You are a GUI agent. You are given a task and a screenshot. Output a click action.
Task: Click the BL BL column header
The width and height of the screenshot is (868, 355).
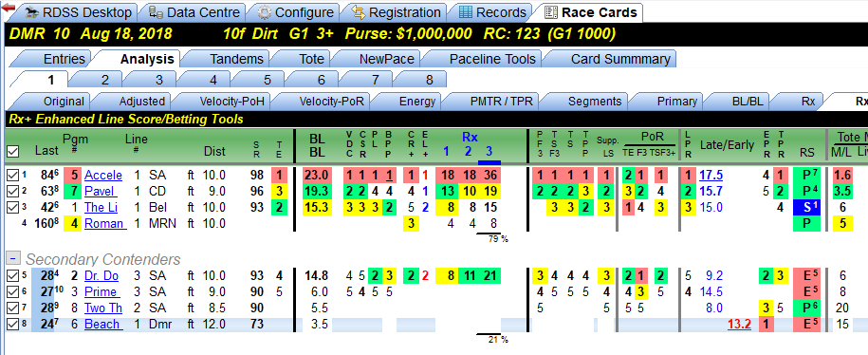point(317,146)
